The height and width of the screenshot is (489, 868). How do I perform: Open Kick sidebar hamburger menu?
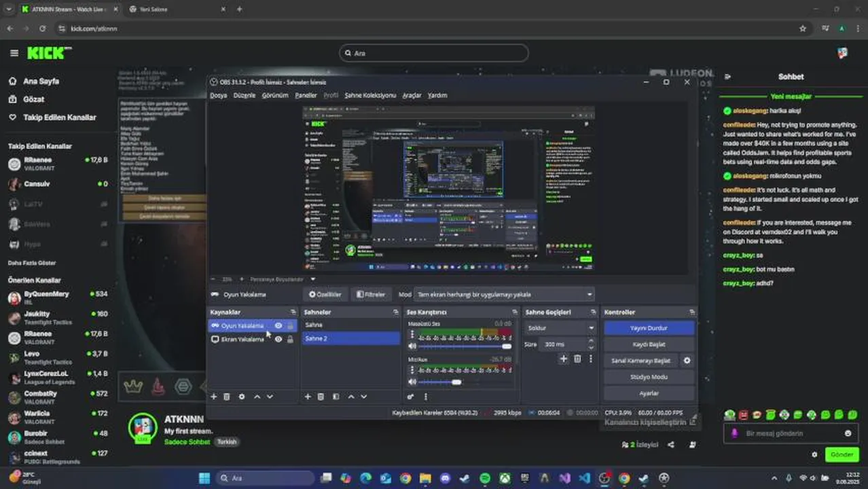click(14, 53)
